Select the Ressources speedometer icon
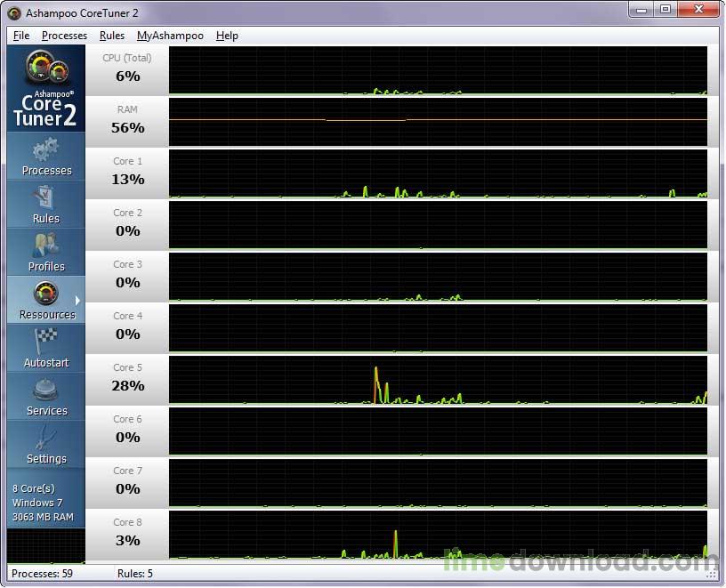Viewport: 726px width, 588px height. pyautogui.click(x=44, y=294)
